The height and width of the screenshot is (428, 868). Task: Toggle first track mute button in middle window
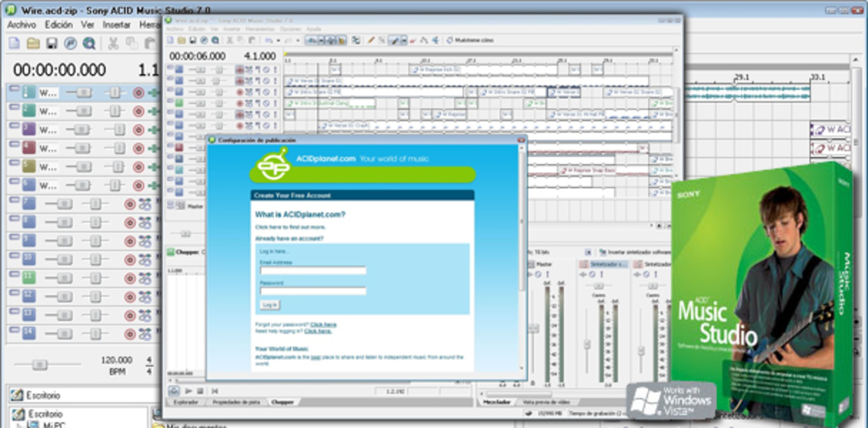pyautogui.click(x=267, y=70)
